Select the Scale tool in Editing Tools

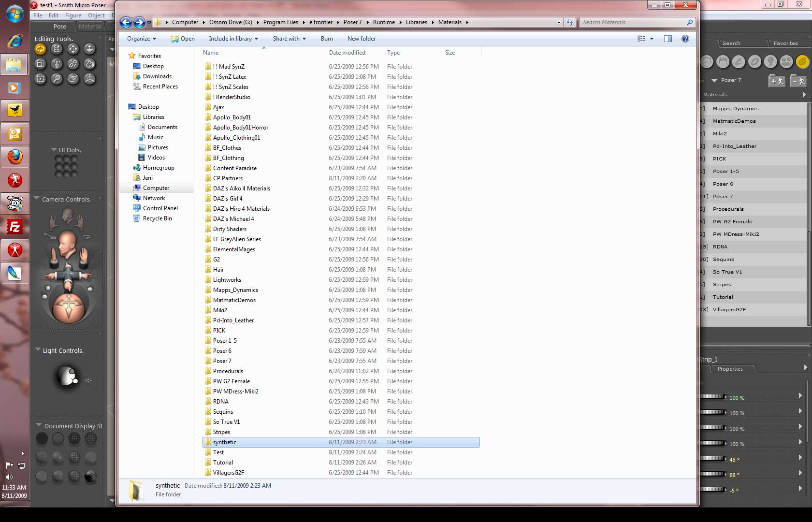pyautogui.click(x=40, y=64)
